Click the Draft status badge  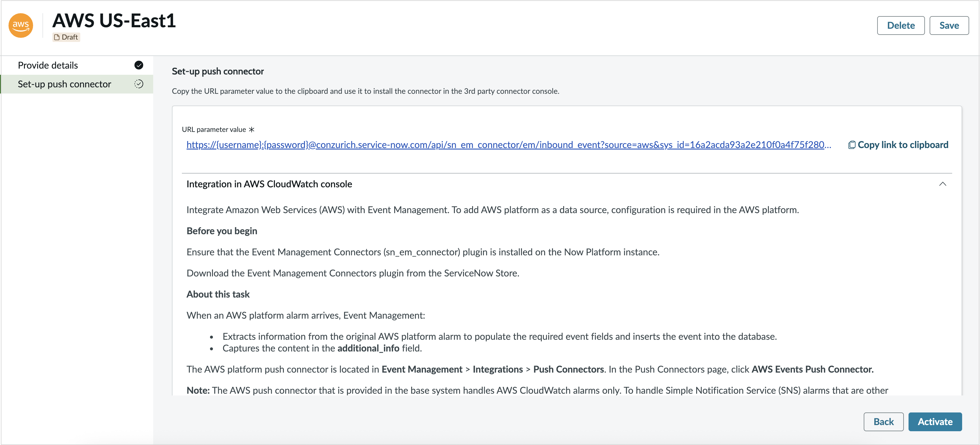(66, 37)
